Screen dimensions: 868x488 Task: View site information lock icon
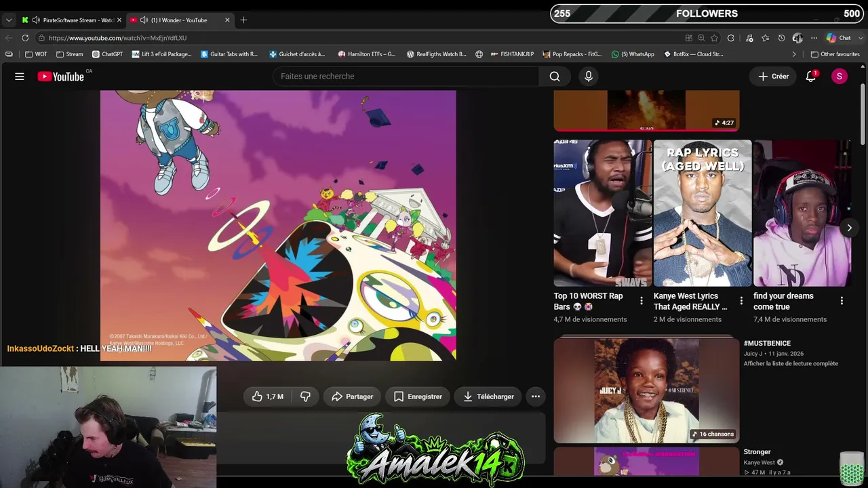point(41,38)
